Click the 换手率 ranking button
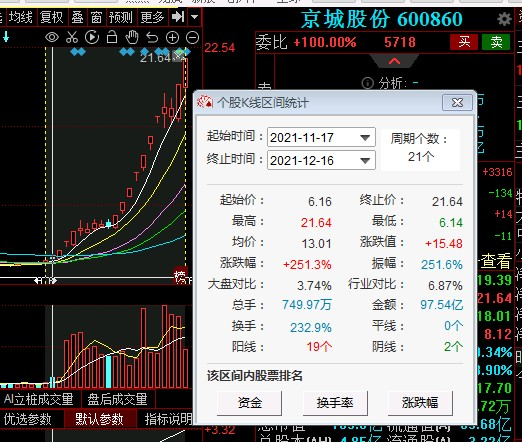 (x=335, y=403)
